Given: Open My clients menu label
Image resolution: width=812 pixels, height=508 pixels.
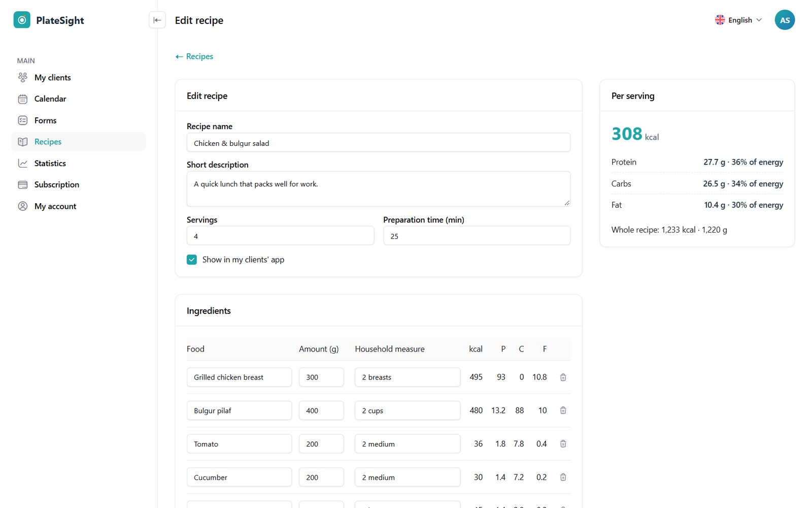Looking at the screenshot, I should point(53,77).
